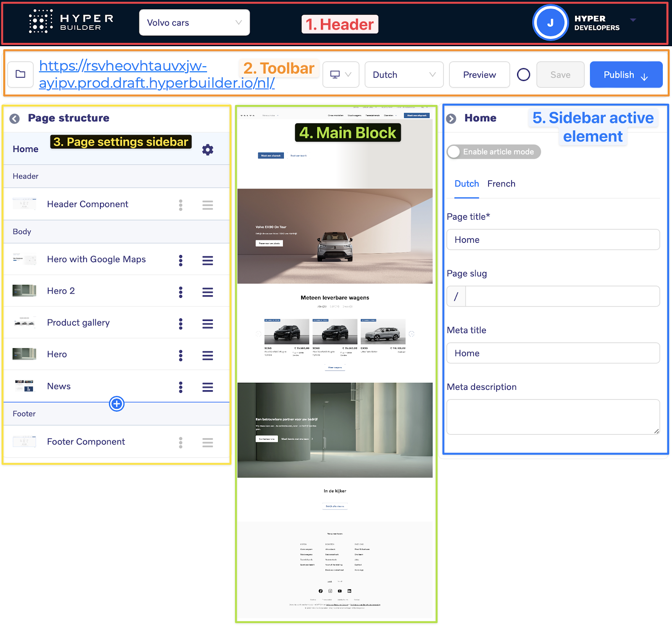
Task: Click the Hyper Builder logo
Action: 71,21
